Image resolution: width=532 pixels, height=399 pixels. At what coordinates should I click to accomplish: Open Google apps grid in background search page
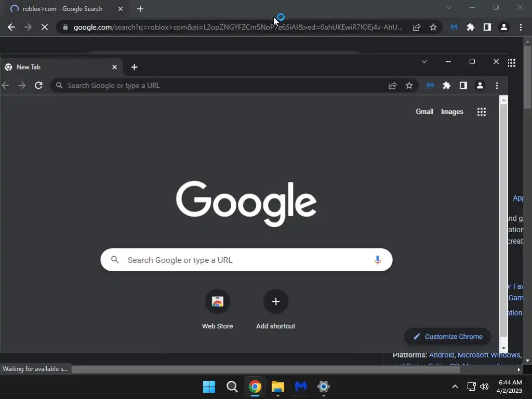512,62
